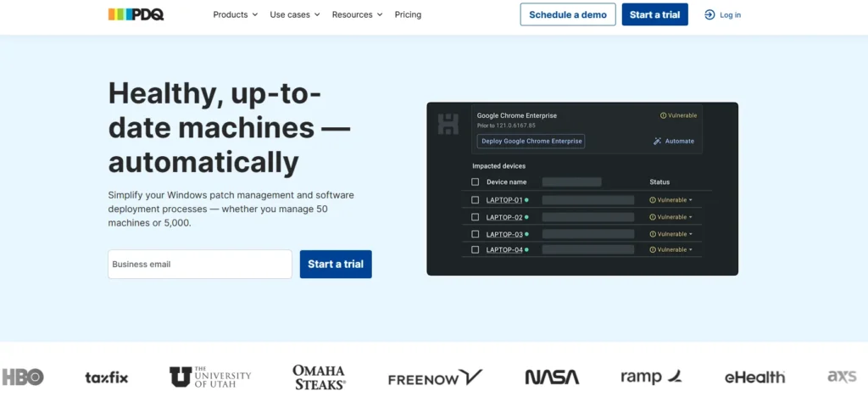Open Vulnerable status dropdown for LAPTOP-04
Screen dimensions: 868x413
point(671,249)
